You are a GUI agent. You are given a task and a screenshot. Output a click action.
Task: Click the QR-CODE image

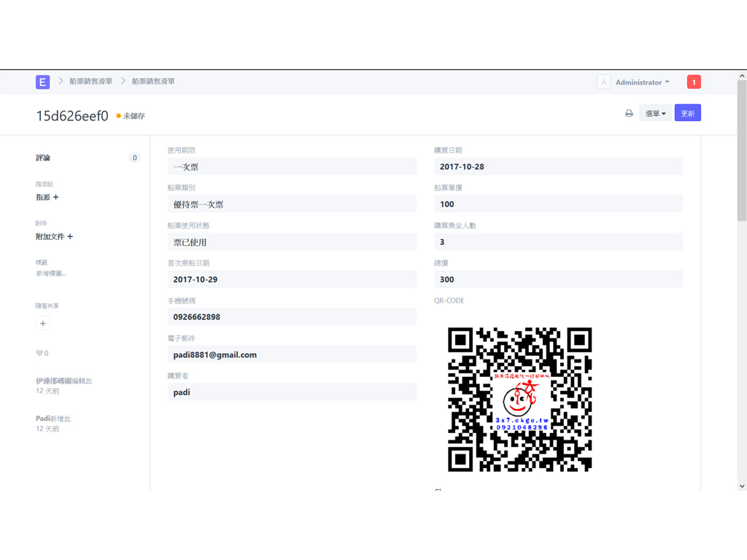pyautogui.click(x=519, y=399)
